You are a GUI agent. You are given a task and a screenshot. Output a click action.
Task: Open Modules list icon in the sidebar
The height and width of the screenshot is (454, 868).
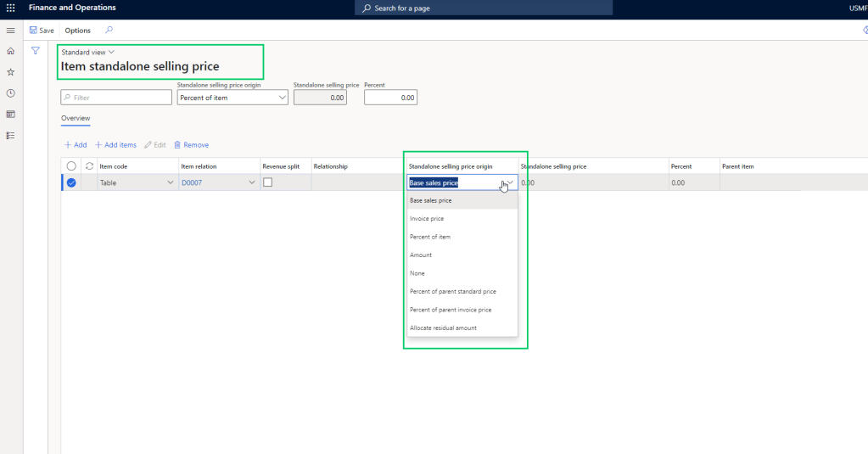point(10,135)
